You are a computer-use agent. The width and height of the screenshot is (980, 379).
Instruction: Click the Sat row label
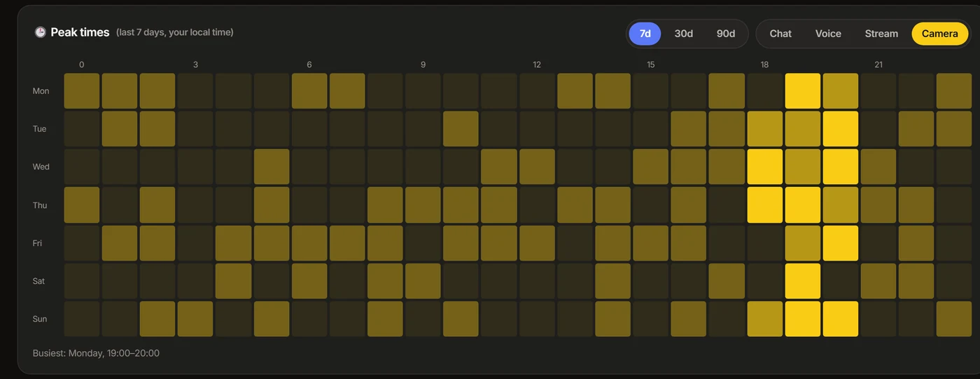pos(38,281)
